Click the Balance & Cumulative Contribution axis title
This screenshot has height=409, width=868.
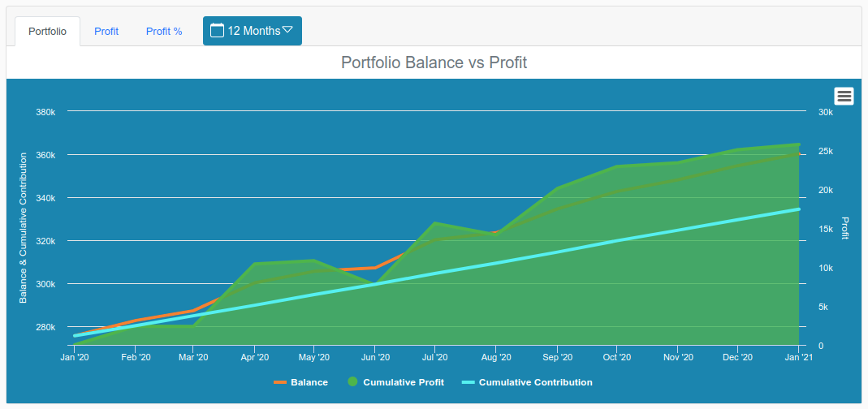coord(24,229)
